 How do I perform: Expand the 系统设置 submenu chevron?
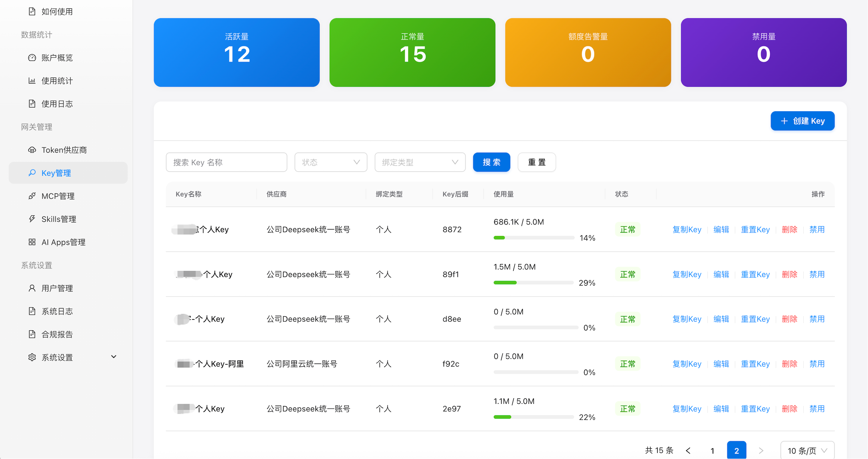click(114, 357)
